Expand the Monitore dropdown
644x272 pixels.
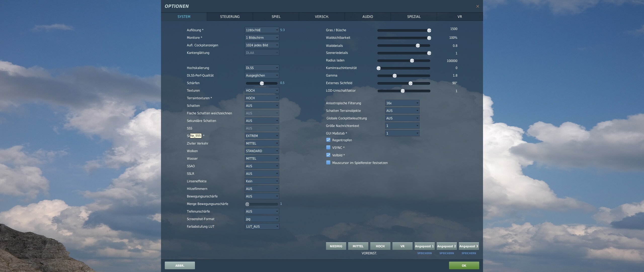point(262,38)
